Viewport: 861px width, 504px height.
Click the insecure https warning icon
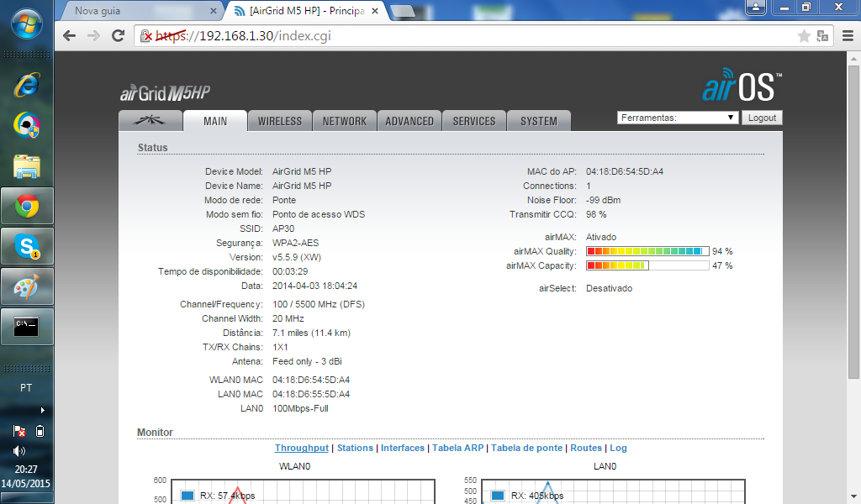point(146,36)
